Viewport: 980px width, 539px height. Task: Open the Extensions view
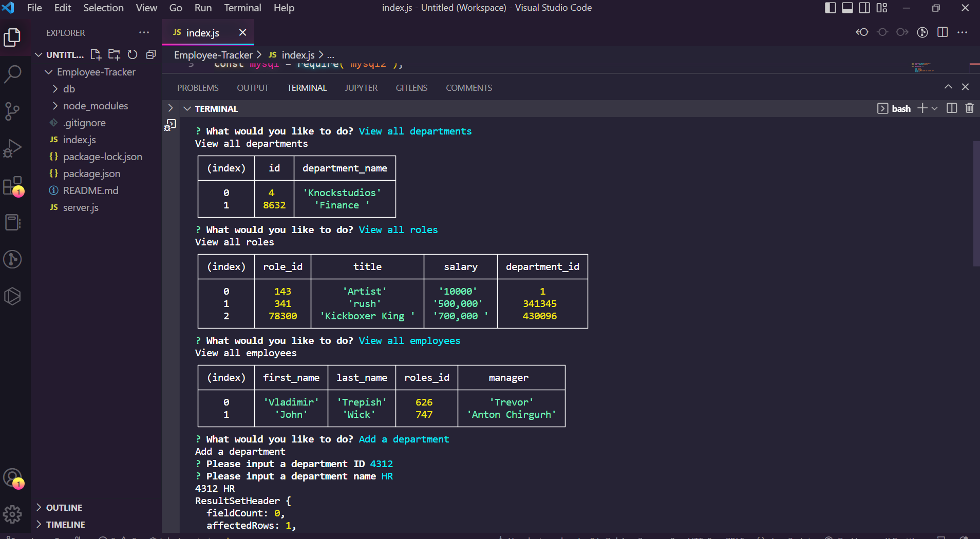coord(13,185)
